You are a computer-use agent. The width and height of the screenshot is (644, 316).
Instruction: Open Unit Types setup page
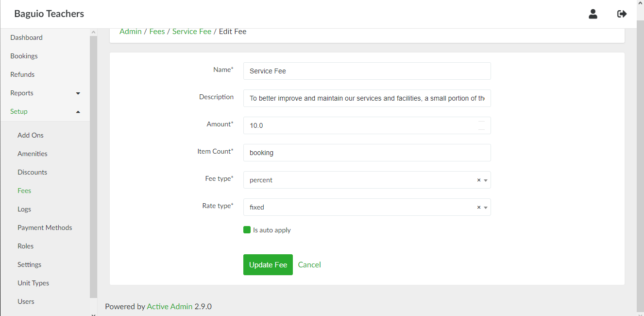click(x=33, y=283)
